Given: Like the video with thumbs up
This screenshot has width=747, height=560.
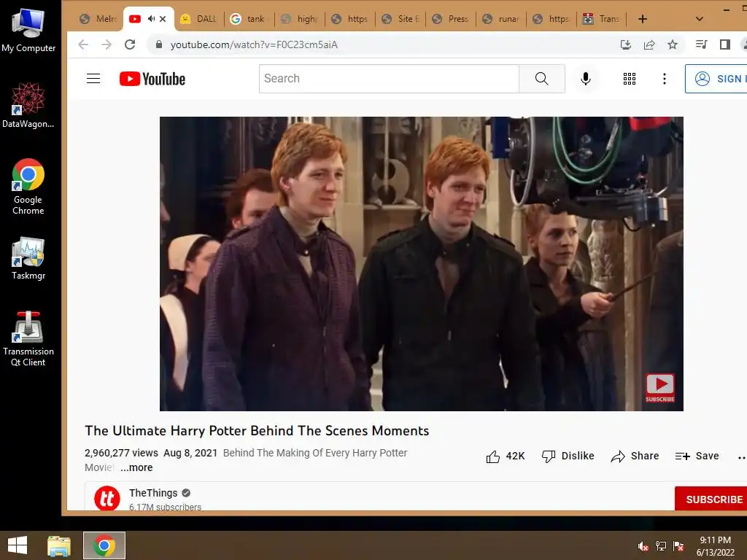Looking at the screenshot, I should point(505,456).
